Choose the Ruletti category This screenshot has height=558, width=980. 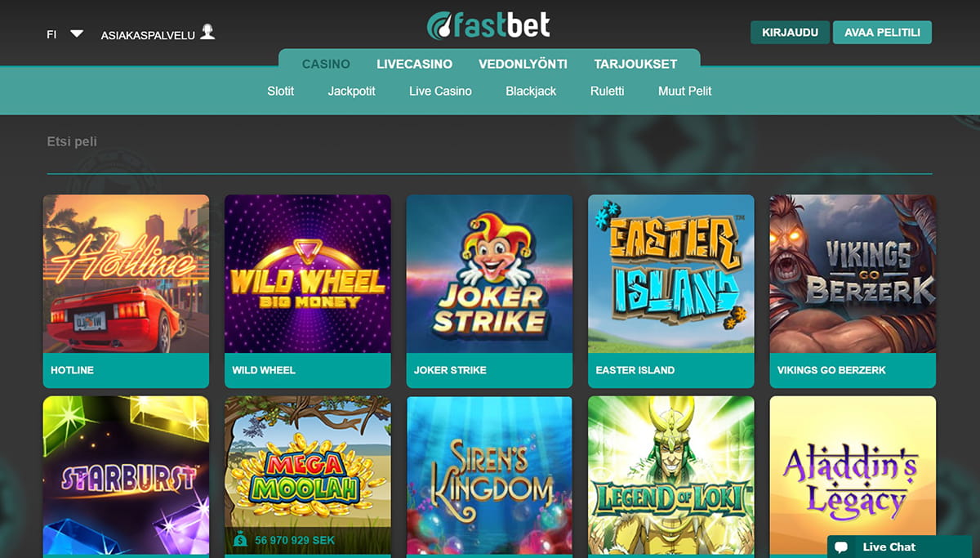tap(607, 91)
